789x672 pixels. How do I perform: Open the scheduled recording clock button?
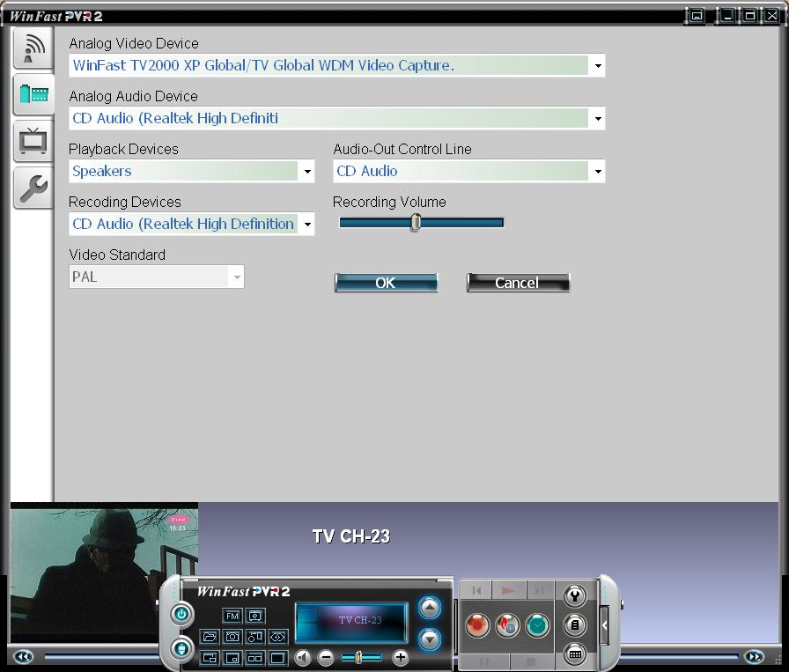(538, 625)
